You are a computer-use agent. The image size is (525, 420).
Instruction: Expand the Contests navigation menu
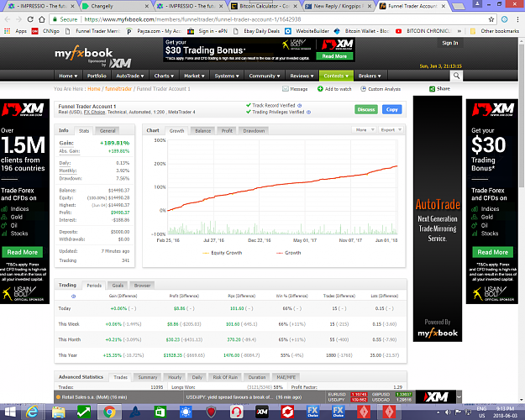click(x=336, y=76)
